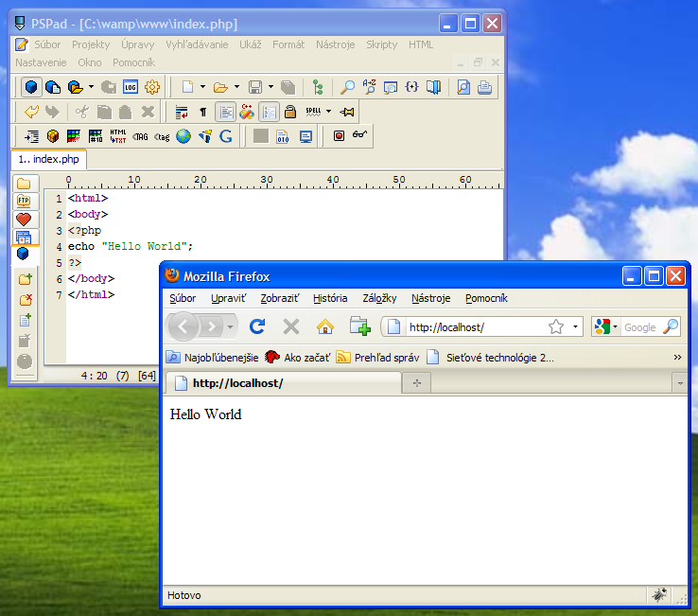
Task: Open the Skripty menu in PSPad
Action: [381, 44]
